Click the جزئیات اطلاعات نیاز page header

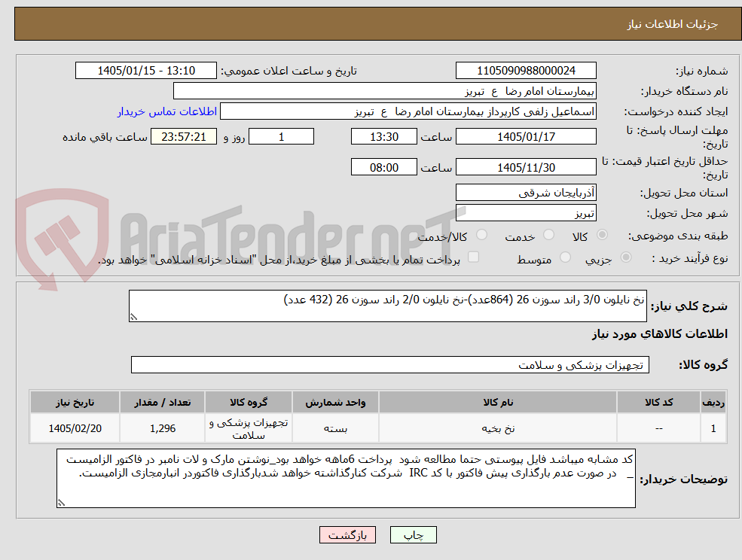click(673, 24)
